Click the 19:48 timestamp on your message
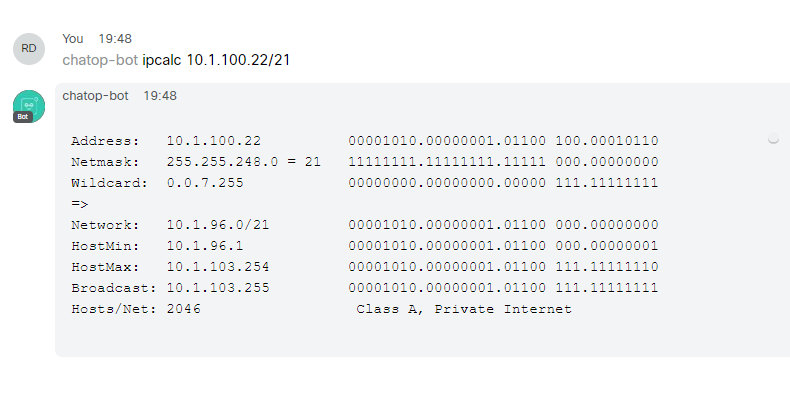The width and height of the screenshot is (790, 393). coord(115,39)
